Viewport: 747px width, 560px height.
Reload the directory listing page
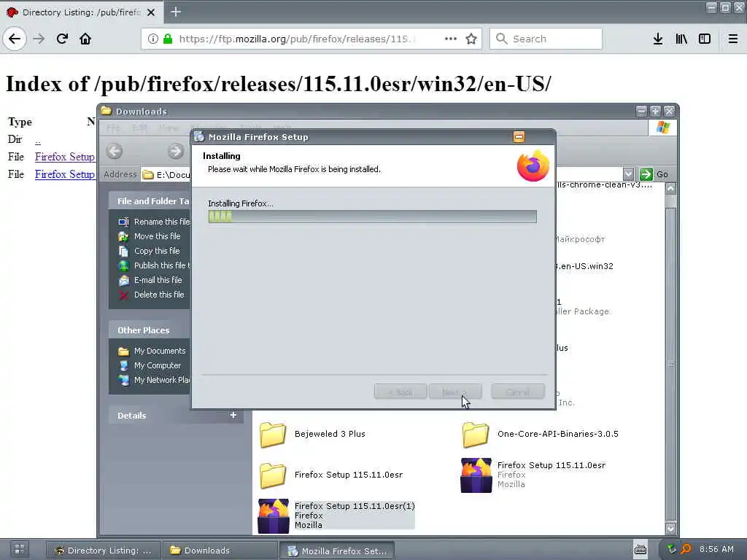(62, 39)
